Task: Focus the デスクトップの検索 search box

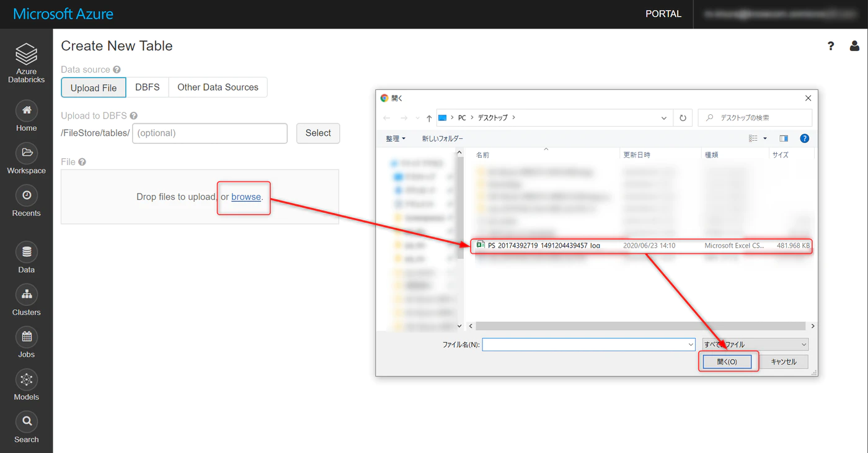Action: point(755,118)
